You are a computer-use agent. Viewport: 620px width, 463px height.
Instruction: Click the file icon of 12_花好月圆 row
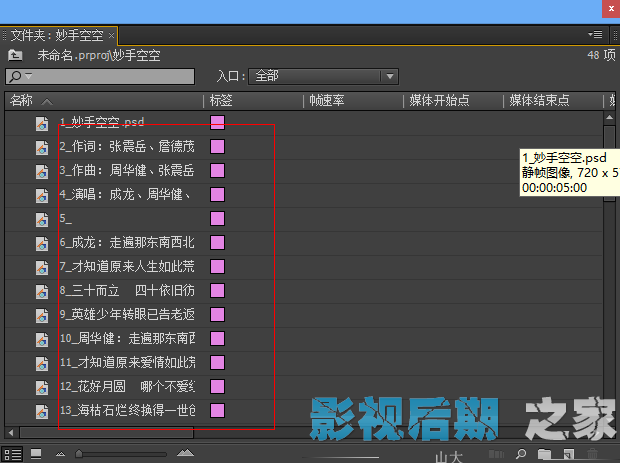coord(42,388)
